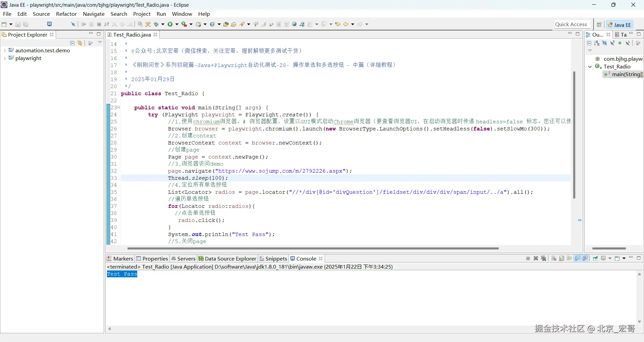Image resolution: width=644 pixels, height=342 pixels.
Task: Click the fold toggle on line 23
Action: point(118,107)
